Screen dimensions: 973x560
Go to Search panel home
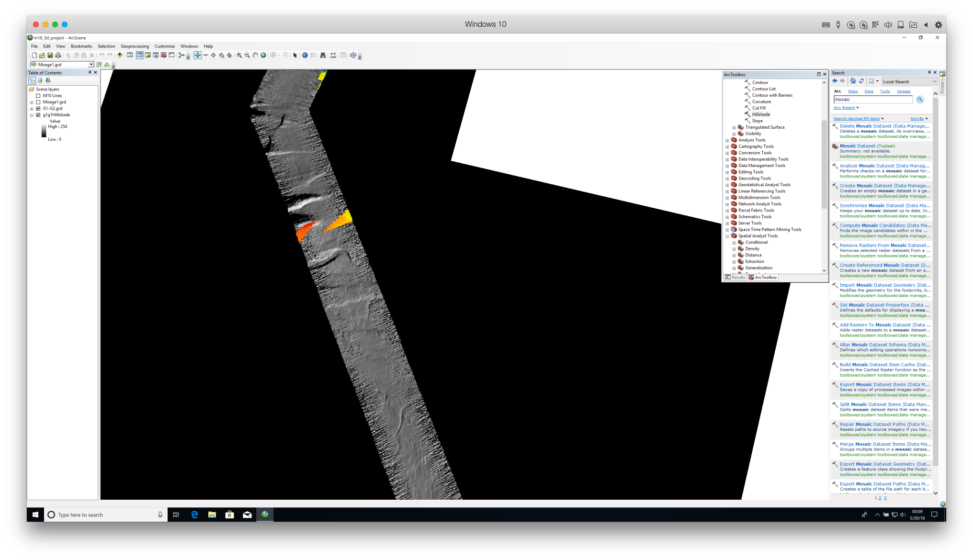[853, 81]
